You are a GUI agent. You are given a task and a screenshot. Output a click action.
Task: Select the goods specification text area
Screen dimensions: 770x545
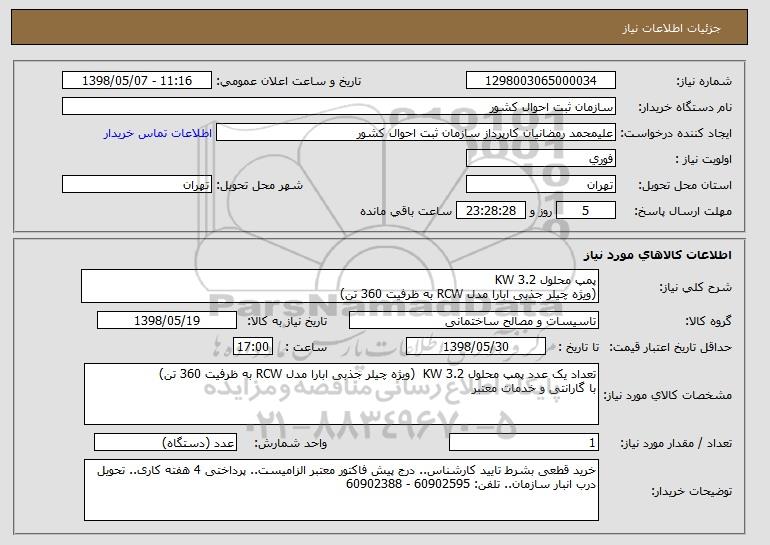pyautogui.click(x=341, y=394)
